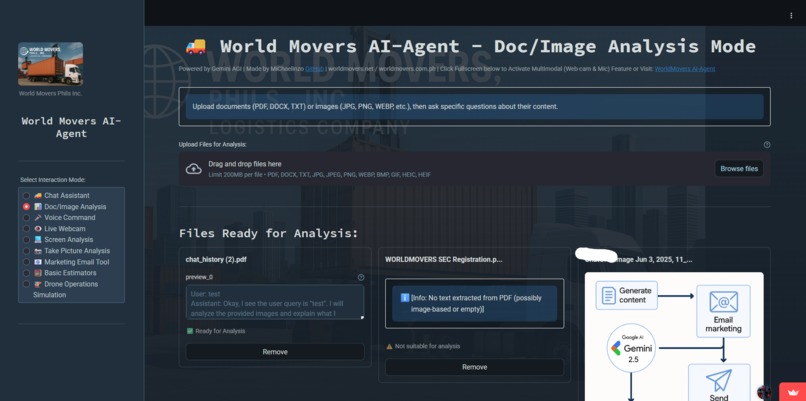Click the blue info icon in PDF notice
Viewport: 806px width, 401px height.
(x=405, y=298)
